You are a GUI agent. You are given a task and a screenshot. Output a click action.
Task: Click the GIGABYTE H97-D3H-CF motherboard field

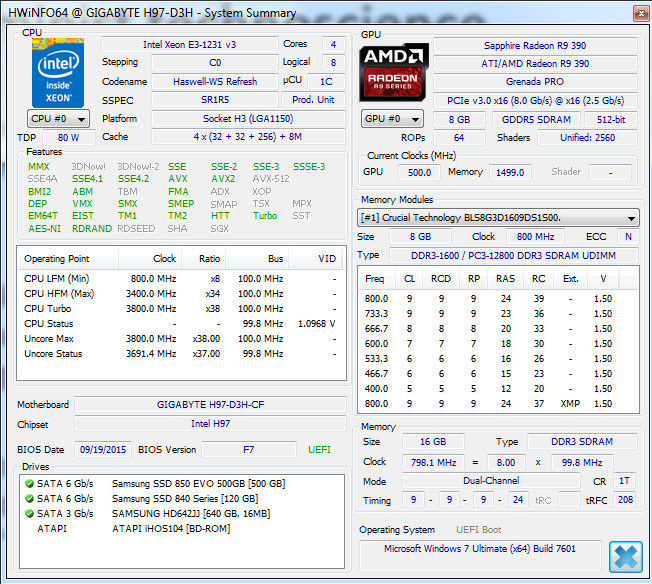point(210,405)
